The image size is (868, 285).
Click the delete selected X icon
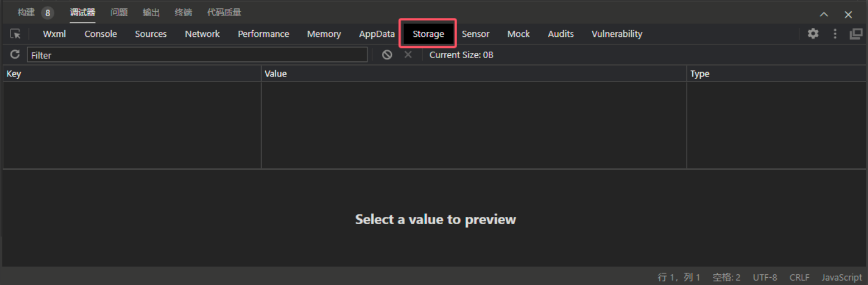coord(408,55)
